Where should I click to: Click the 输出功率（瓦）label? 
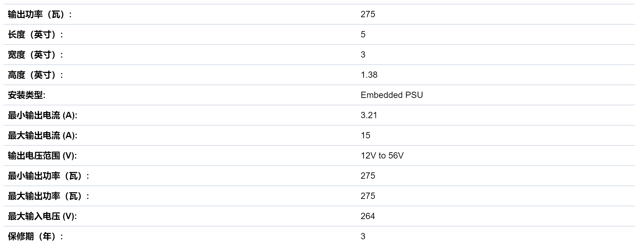[x=40, y=14]
